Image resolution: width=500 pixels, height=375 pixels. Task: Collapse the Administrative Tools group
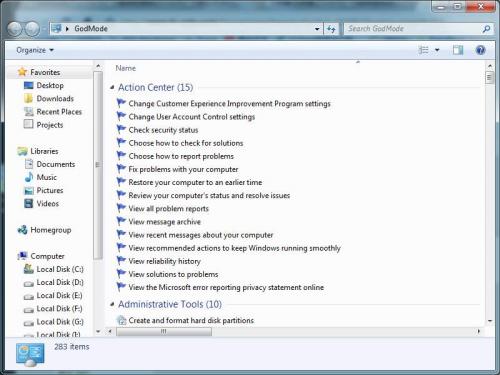pos(112,304)
